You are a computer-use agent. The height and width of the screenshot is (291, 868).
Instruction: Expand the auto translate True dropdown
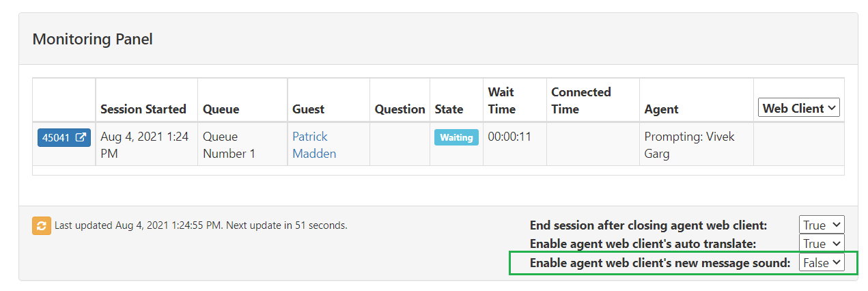822,244
